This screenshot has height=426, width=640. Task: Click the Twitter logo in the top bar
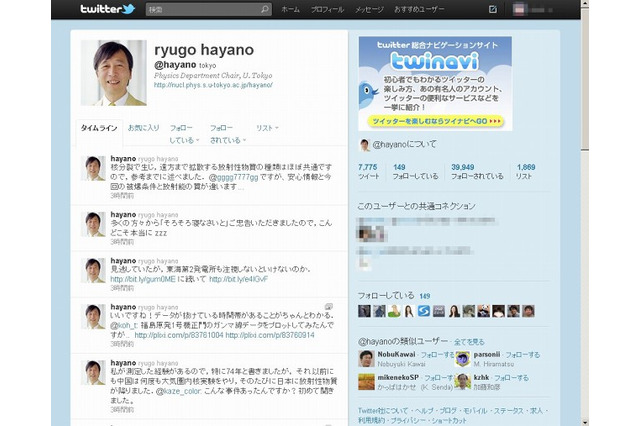(x=107, y=9)
